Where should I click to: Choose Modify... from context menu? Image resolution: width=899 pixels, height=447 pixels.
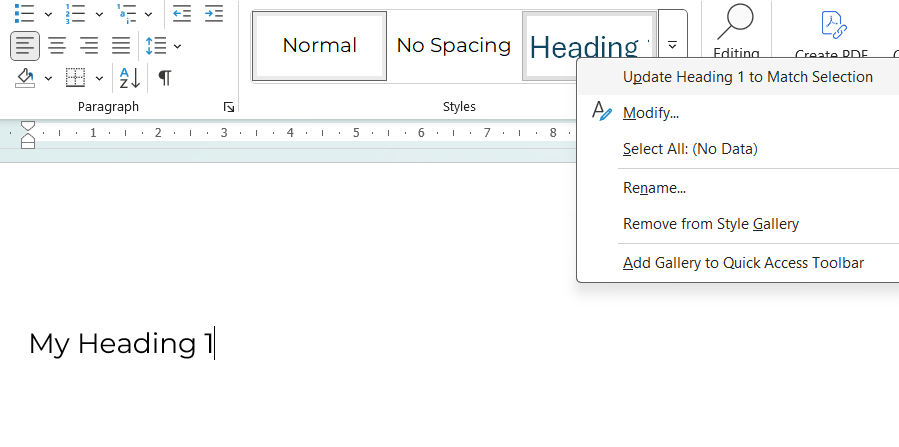click(651, 113)
